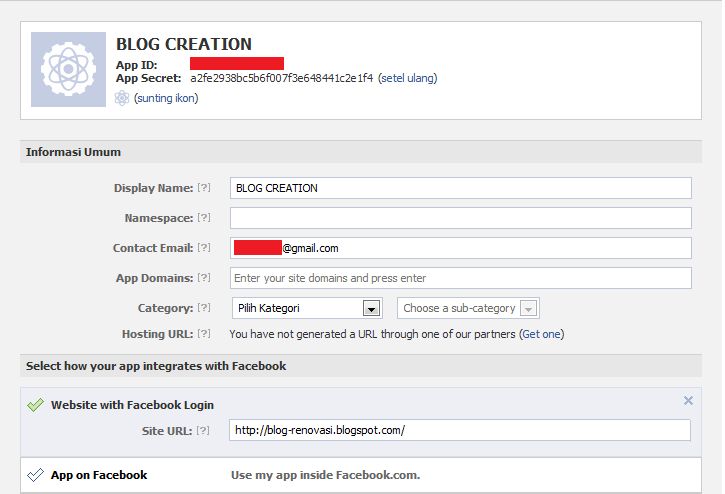Image resolution: width=725 pixels, height=494 pixels.
Task: Click the App Domains help [?] icon
Action: [204, 278]
